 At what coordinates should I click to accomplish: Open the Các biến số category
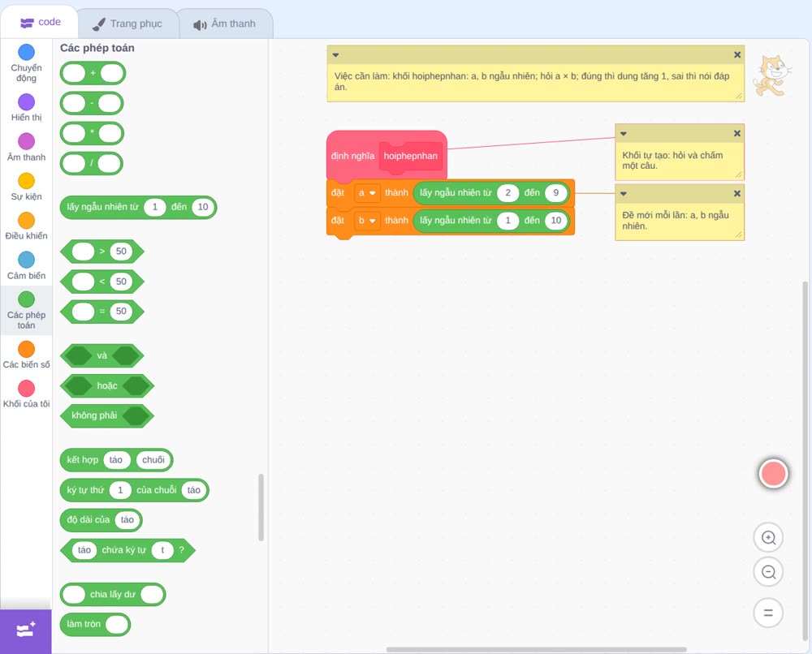click(26, 355)
